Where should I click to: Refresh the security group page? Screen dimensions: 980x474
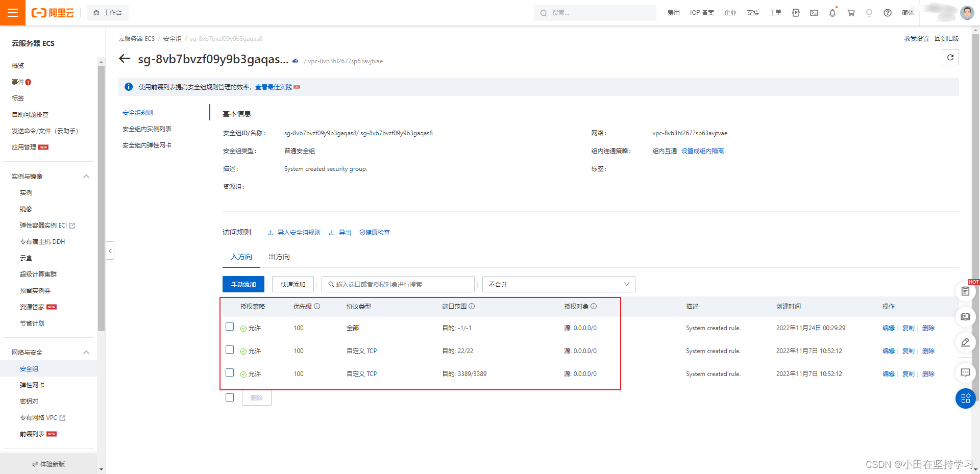click(950, 57)
